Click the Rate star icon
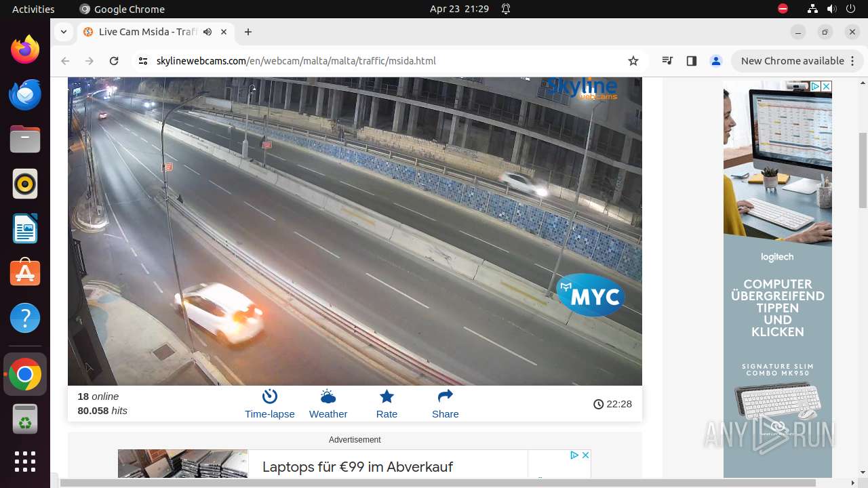This screenshot has height=488, width=868. (x=387, y=396)
